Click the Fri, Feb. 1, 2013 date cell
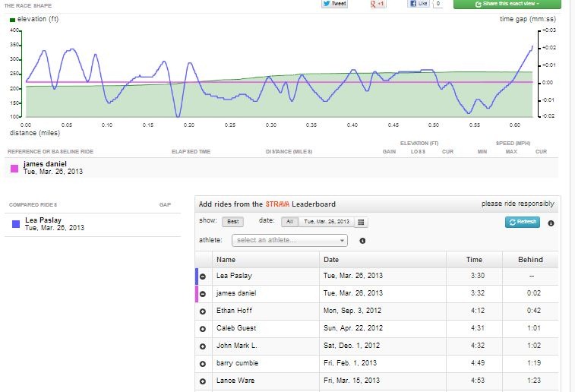 [x=350, y=363]
